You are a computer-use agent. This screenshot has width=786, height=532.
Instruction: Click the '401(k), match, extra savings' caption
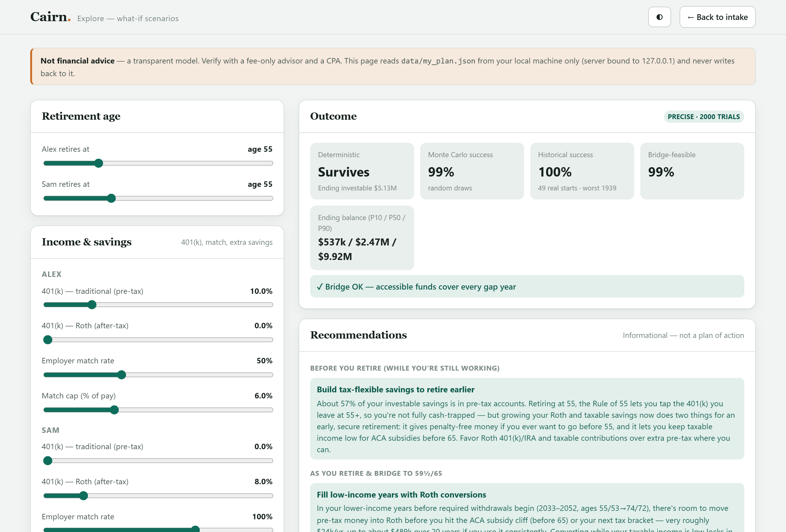click(x=227, y=242)
